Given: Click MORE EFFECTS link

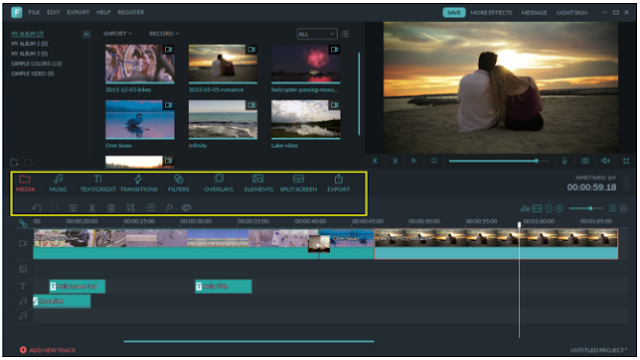Looking at the screenshot, I should 491,13.
